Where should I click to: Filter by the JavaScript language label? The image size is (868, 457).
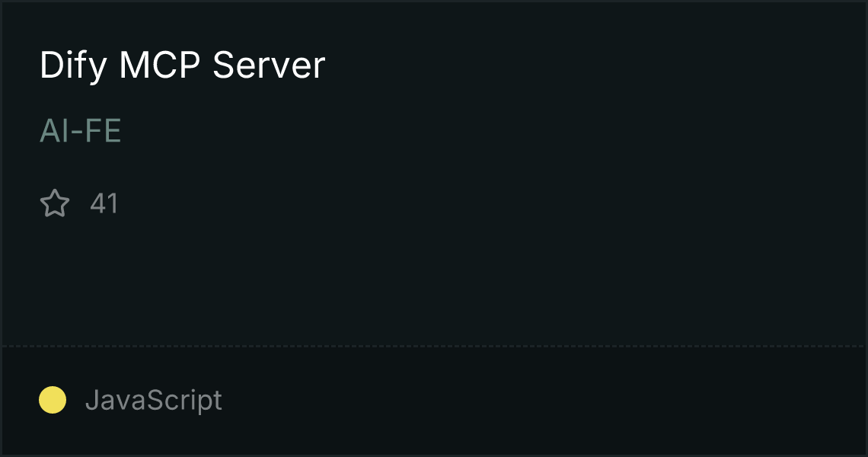153,400
